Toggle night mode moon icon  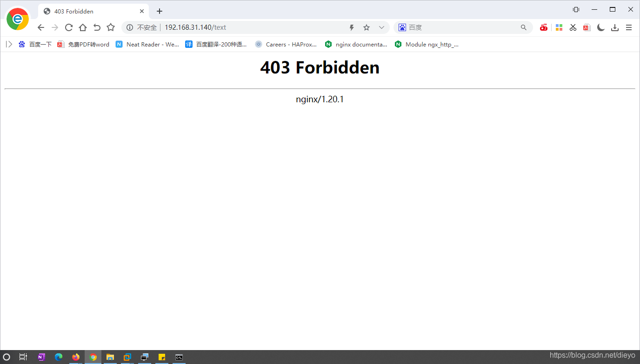pos(601,27)
